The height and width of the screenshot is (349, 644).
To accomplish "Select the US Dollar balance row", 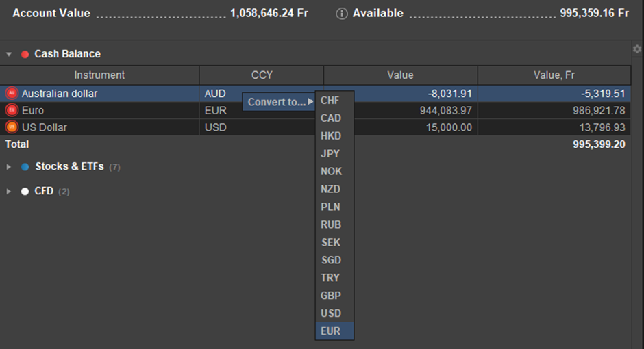I will [x=103, y=127].
